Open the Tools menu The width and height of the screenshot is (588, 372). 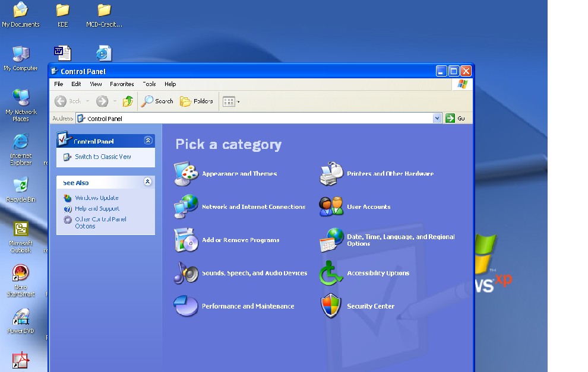[x=149, y=84]
